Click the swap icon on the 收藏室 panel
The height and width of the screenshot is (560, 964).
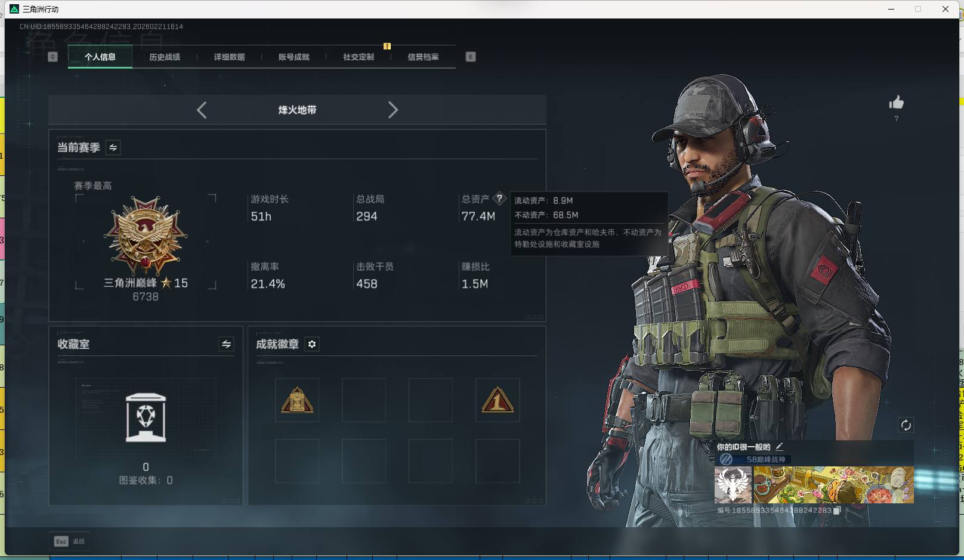(x=225, y=344)
